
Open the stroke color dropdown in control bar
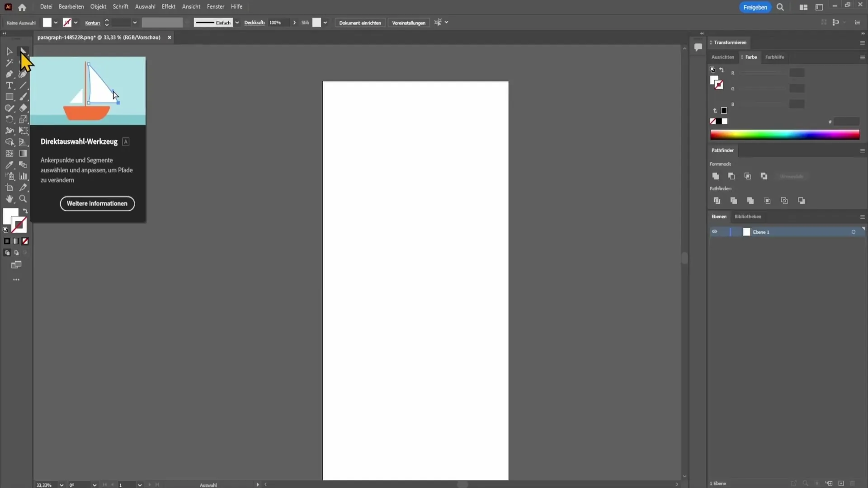pos(75,23)
